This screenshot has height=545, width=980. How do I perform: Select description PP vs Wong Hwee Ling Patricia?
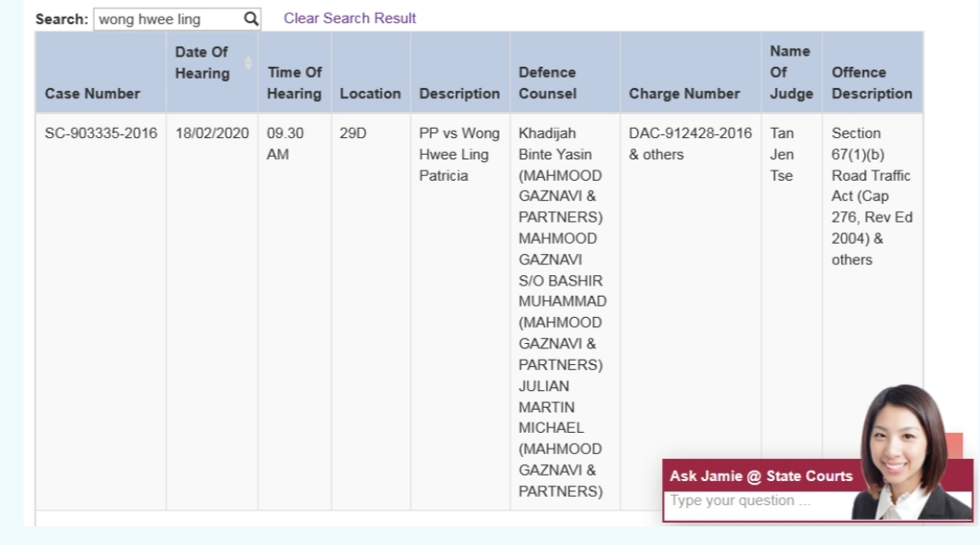[459, 155]
